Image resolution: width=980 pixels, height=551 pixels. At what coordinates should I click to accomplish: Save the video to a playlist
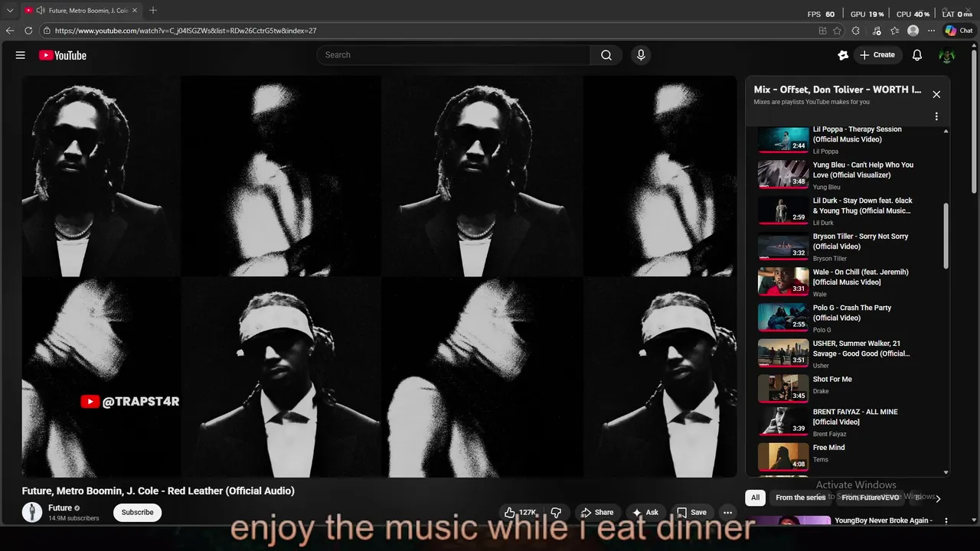click(x=691, y=512)
